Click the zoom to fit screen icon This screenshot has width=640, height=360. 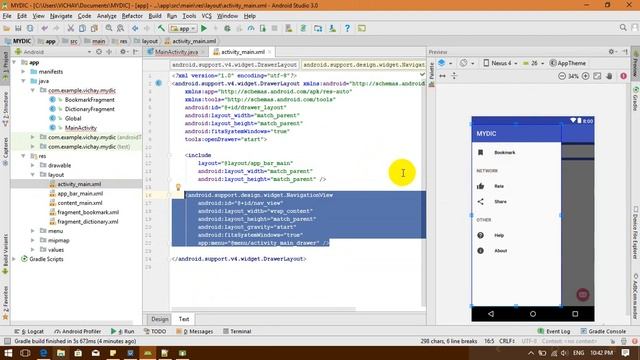(597, 76)
